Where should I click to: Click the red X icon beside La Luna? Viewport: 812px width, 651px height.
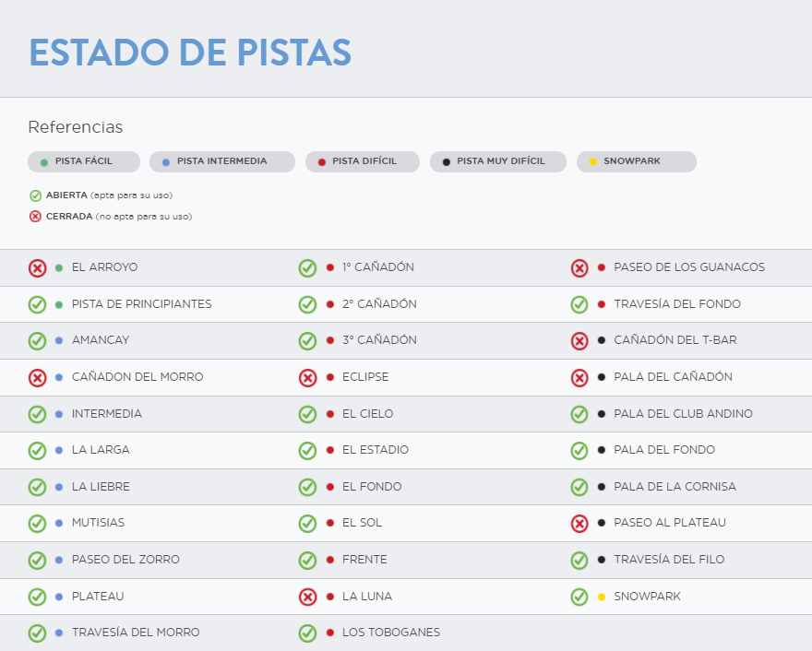307,598
